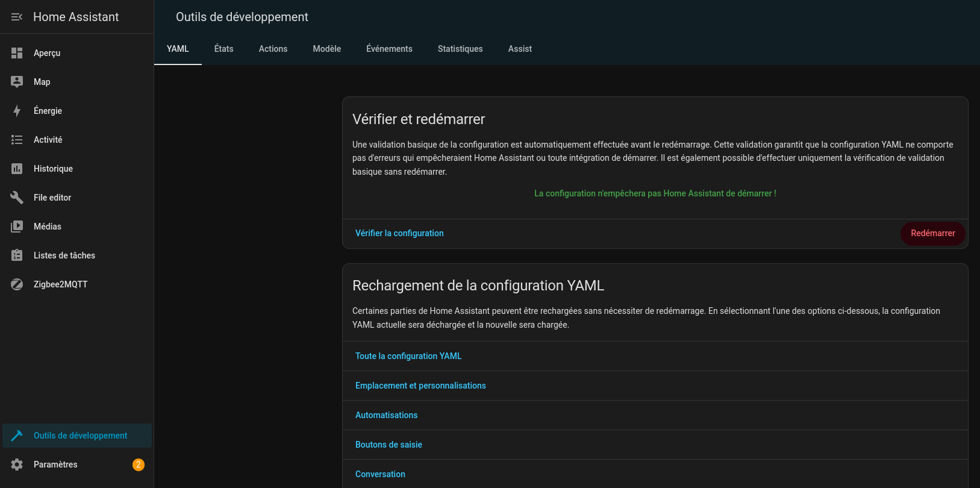Click the Historique chart icon

click(17, 169)
